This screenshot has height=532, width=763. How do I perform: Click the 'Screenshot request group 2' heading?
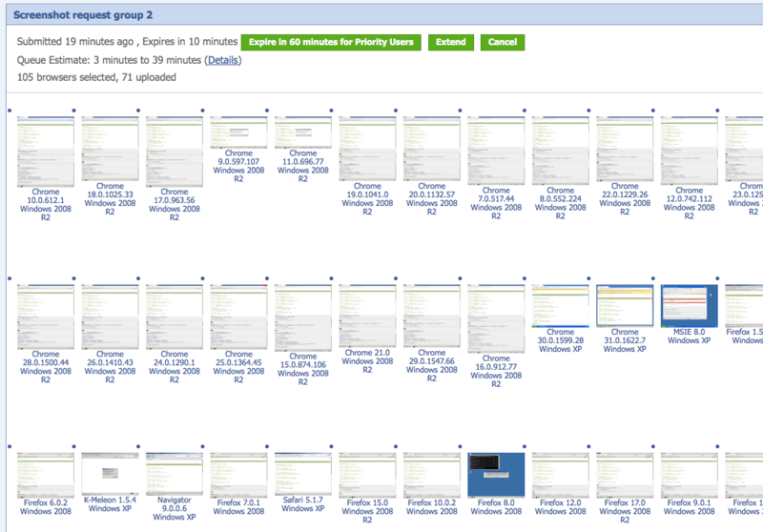83,15
